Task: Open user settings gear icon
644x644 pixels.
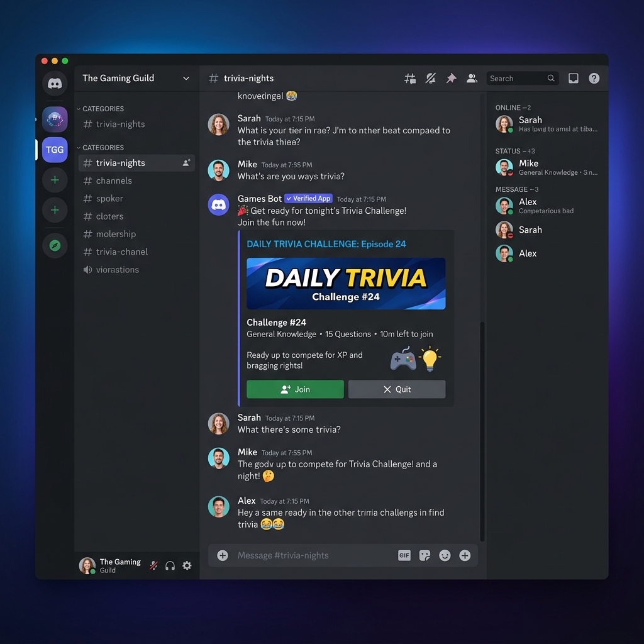Action: [187, 565]
